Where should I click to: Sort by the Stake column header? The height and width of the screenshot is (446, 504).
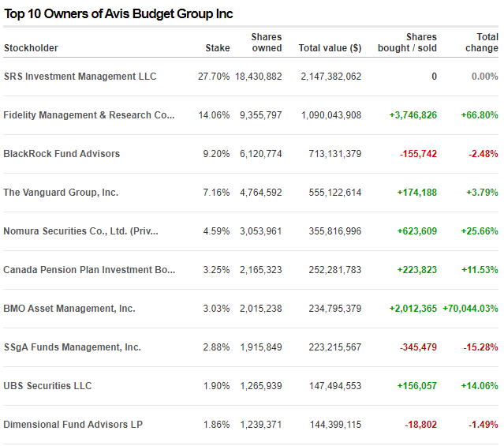click(217, 48)
